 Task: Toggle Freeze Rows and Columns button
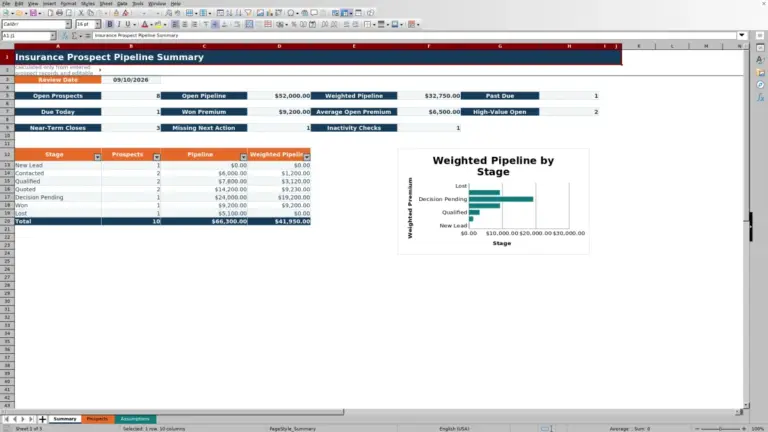[345, 13]
